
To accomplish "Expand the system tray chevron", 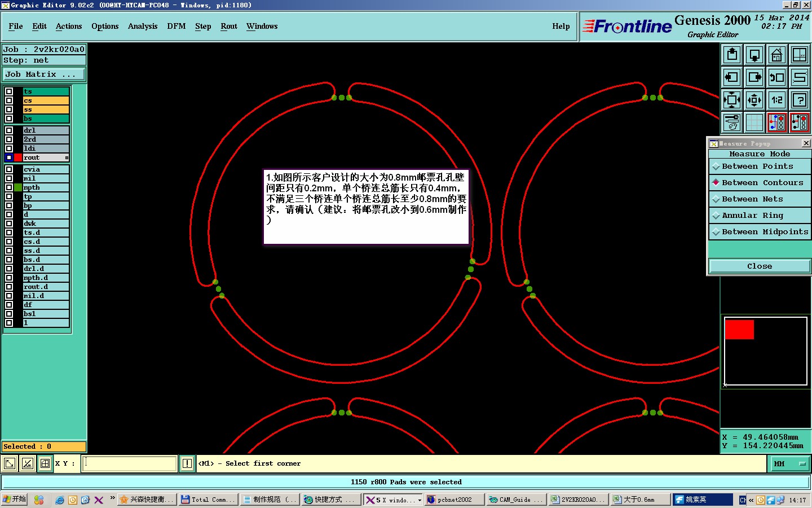I will point(751,500).
